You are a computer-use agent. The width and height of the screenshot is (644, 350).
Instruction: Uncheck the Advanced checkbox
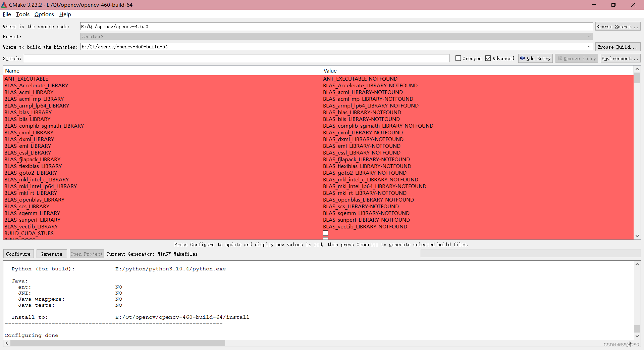(488, 58)
